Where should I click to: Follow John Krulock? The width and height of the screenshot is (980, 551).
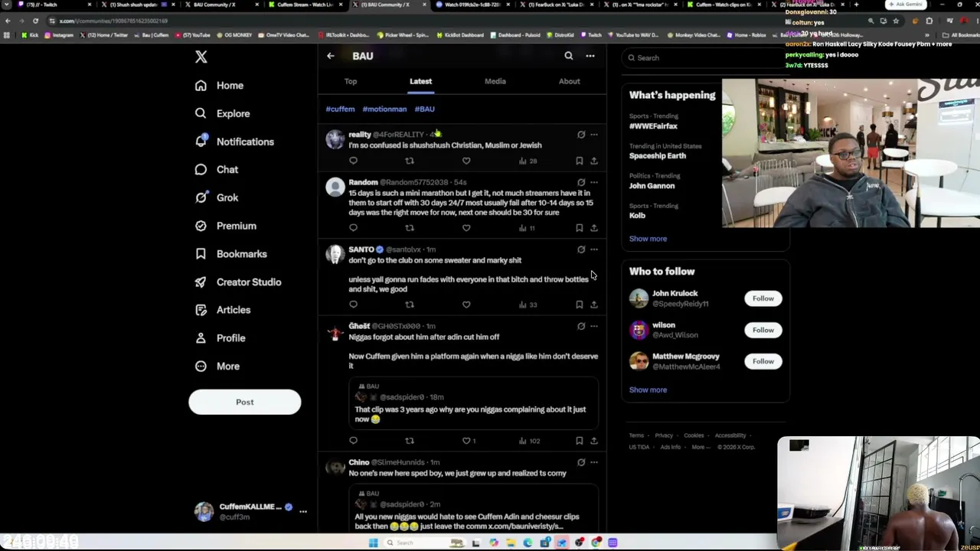coord(763,298)
